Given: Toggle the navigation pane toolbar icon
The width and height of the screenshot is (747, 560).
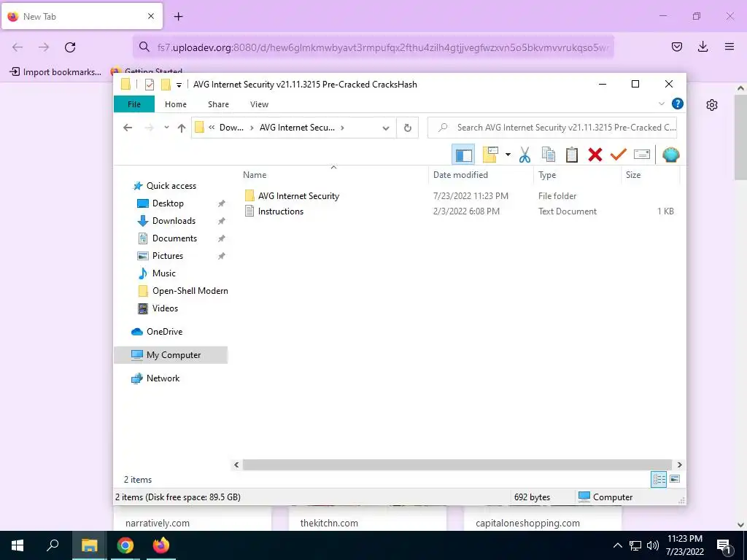Looking at the screenshot, I should [x=463, y=155].
